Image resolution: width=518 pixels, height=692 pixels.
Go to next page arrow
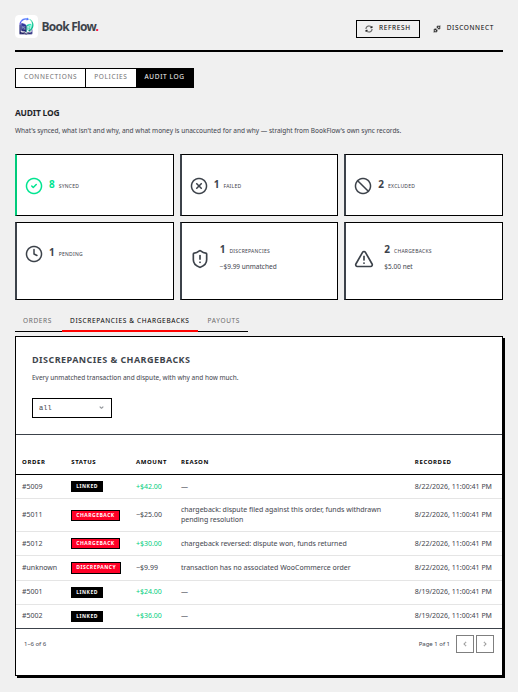(x=485, y=644)
